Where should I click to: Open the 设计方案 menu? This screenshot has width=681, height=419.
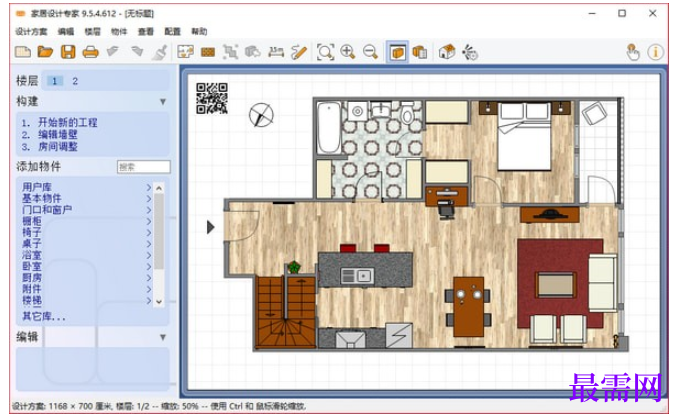[x=31, y=32]
